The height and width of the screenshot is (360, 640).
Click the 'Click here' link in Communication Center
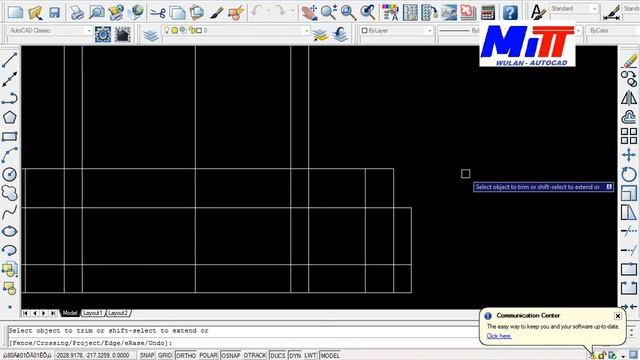click(x=499, y=336)
